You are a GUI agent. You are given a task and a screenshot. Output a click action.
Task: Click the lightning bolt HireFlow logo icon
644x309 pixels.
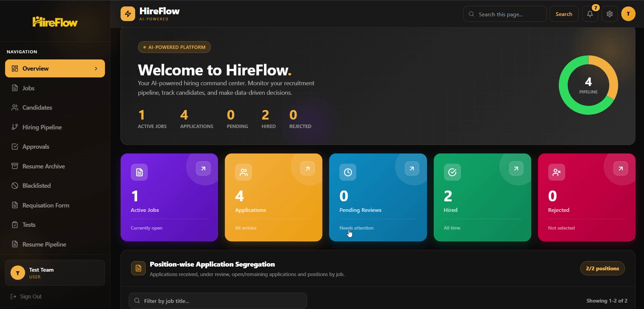tap(128, 14)
